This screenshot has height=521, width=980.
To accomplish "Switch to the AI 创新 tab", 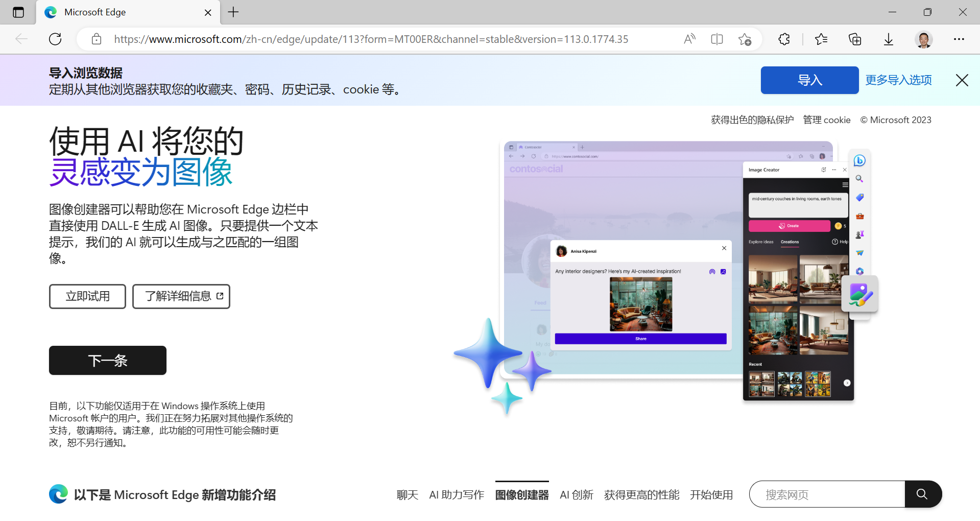I will [577, 494].
